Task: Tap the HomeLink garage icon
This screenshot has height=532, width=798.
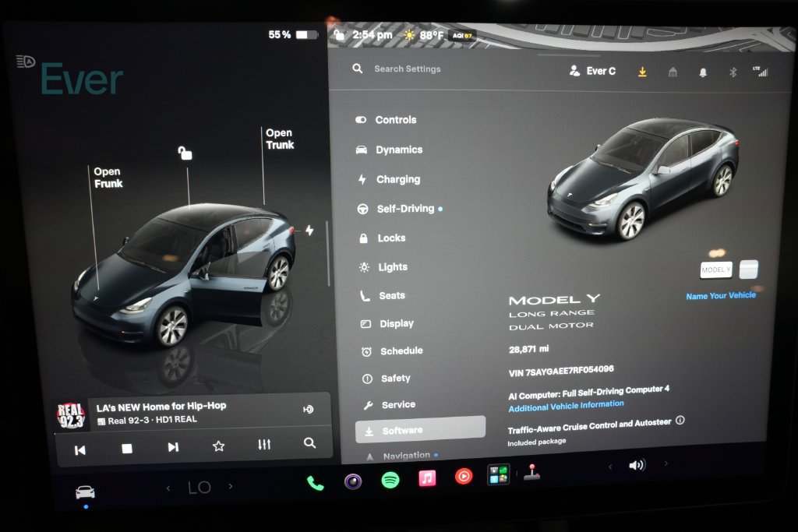Action: tap(673, 72)
